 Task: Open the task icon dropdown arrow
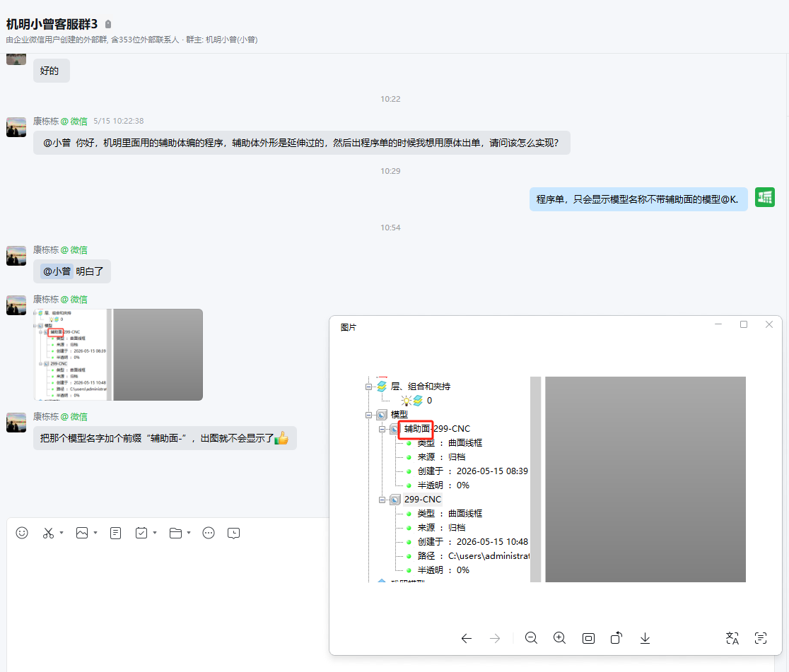click(155, 533)
